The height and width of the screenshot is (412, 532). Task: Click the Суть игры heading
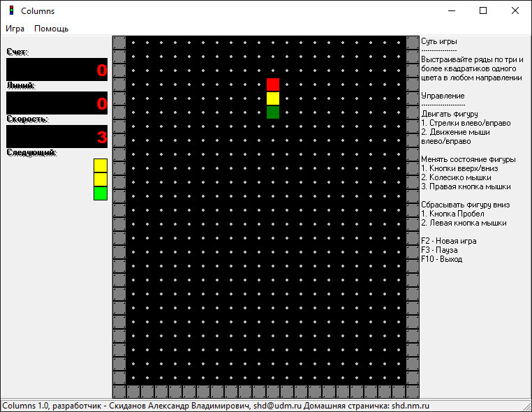439,41
